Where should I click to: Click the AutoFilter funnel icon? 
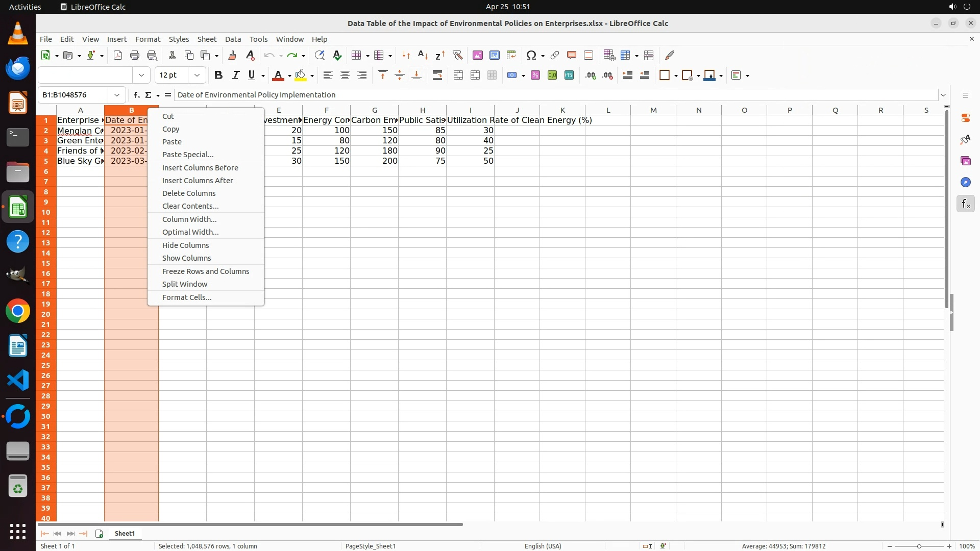[457, 55]
